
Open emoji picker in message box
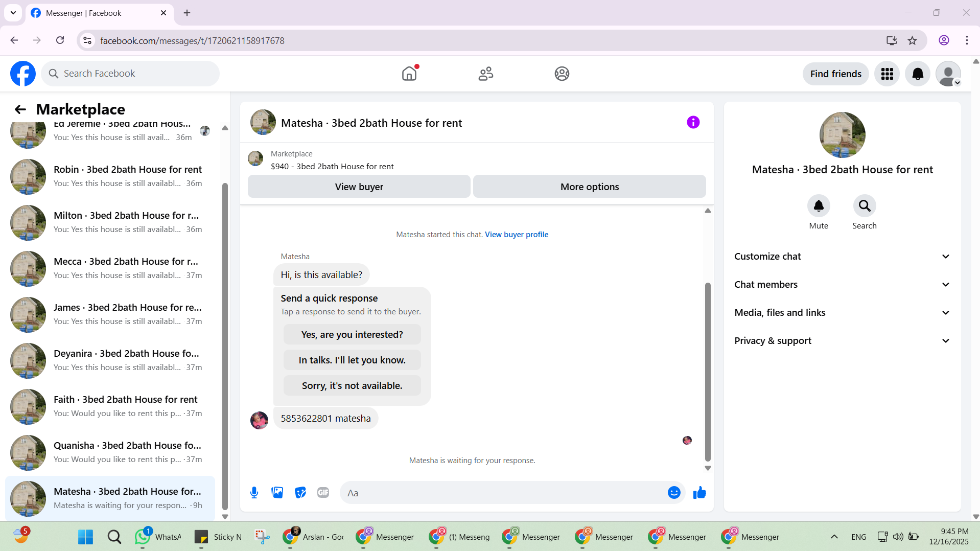click(x=674, y=493)
